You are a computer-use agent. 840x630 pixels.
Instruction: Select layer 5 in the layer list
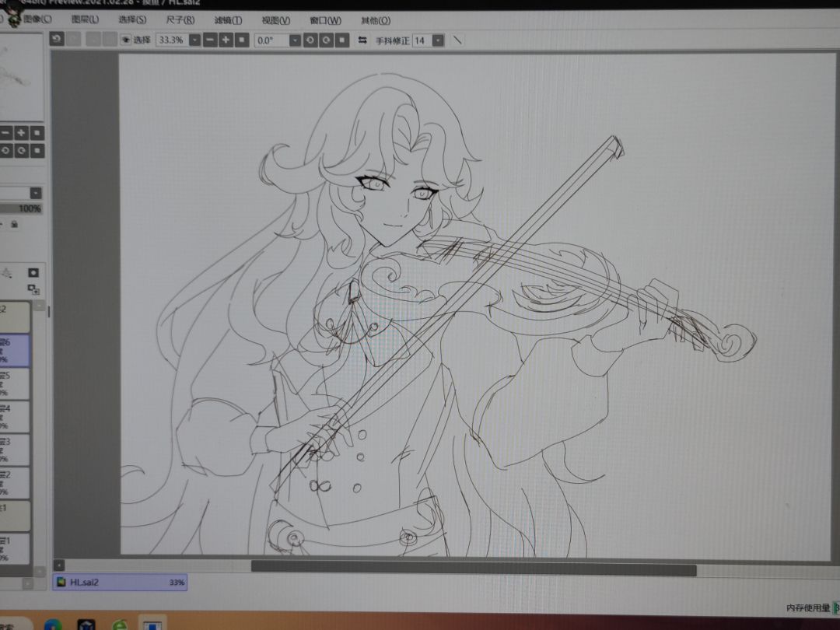[x=15, y=383]
